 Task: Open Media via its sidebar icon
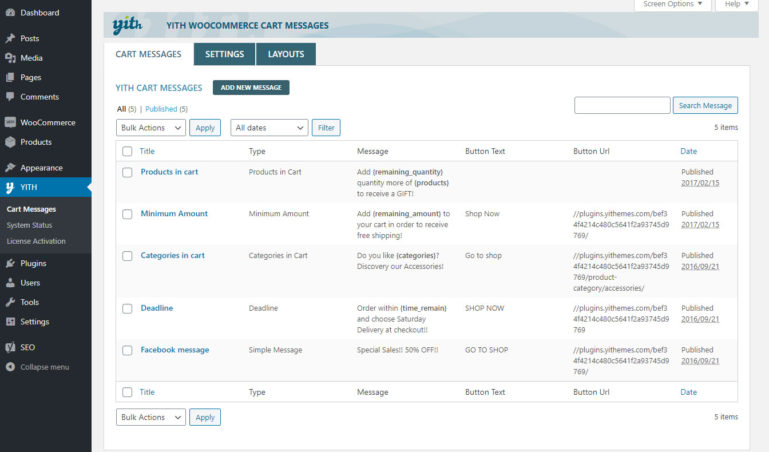click(10, 58)
